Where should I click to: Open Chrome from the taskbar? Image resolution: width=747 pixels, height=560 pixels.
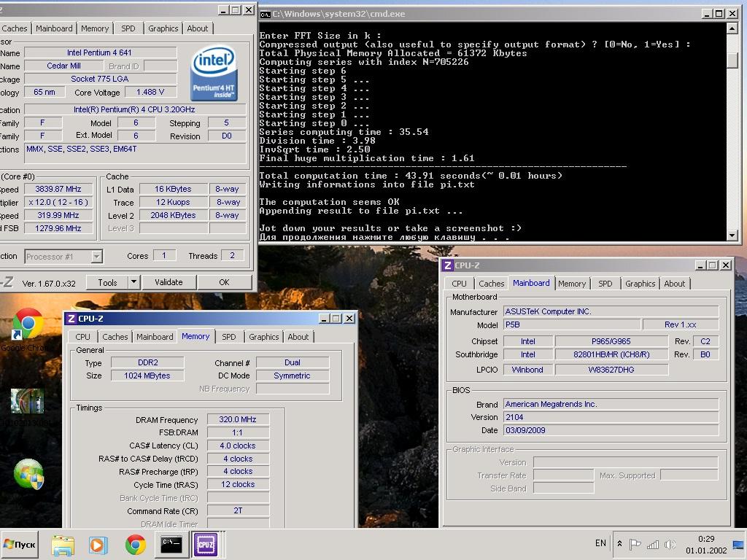coord(135,545)
